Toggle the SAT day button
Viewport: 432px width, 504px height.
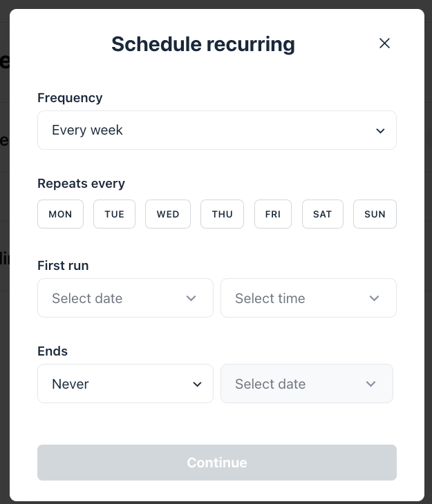point(322,214)
